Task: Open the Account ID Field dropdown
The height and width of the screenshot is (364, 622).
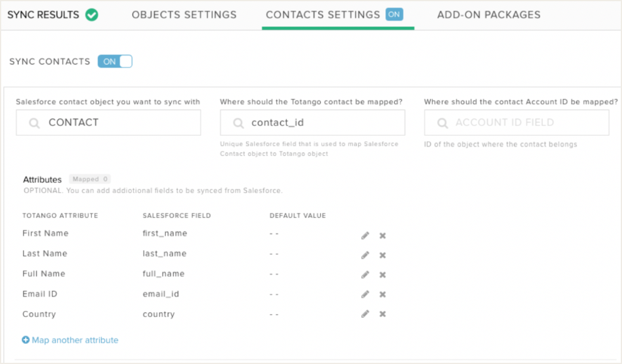Action: (x=516, y=123)
